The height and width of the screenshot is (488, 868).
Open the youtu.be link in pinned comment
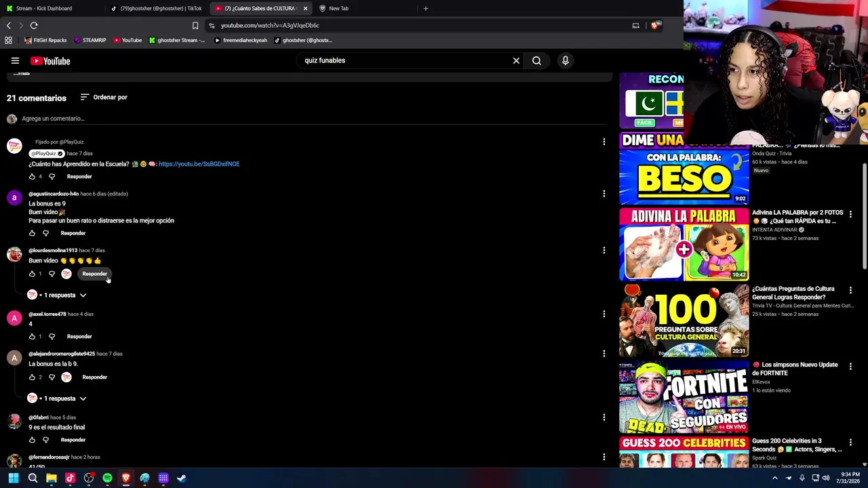click(x=199, y=164)
